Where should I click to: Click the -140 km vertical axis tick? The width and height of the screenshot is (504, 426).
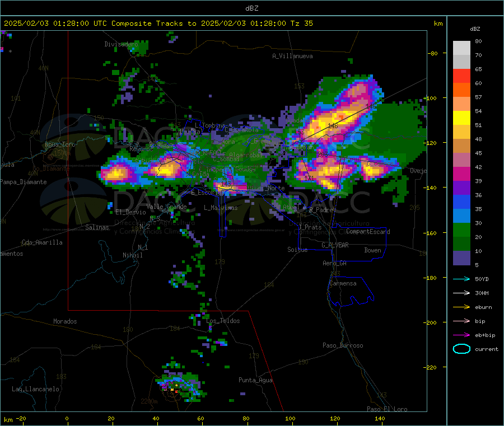click(431, 188)
